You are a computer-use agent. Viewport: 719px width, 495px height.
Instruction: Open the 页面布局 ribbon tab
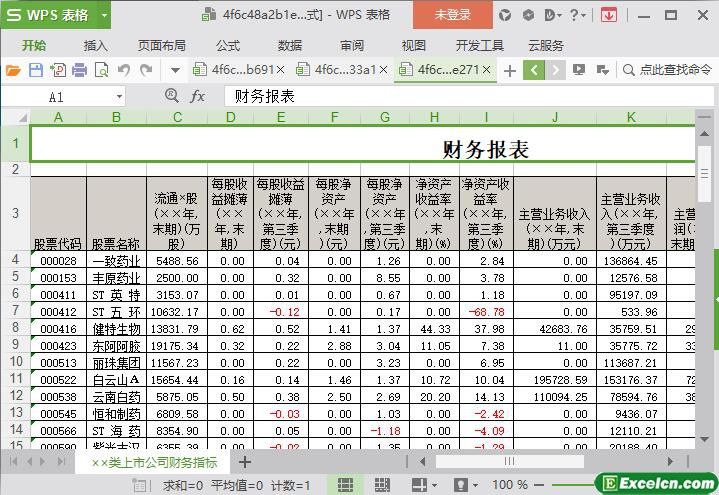[161, 45]
